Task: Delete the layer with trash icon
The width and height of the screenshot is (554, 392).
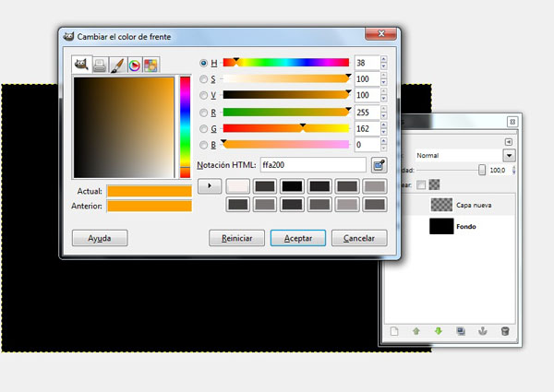Action: pos(505,331)
